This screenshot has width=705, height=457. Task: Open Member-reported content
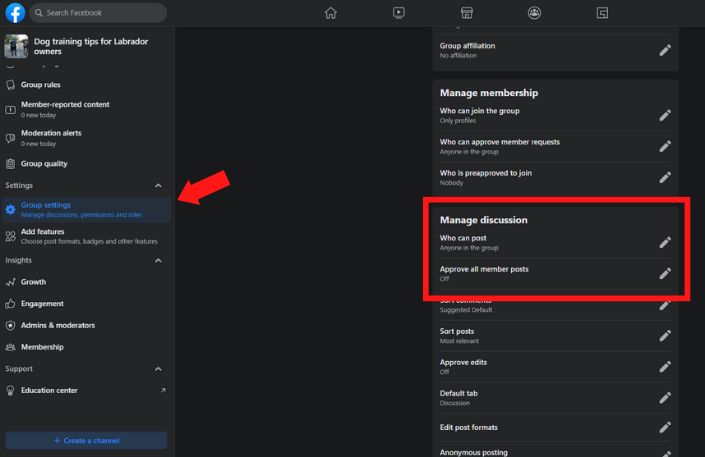(x=85, y=109)
